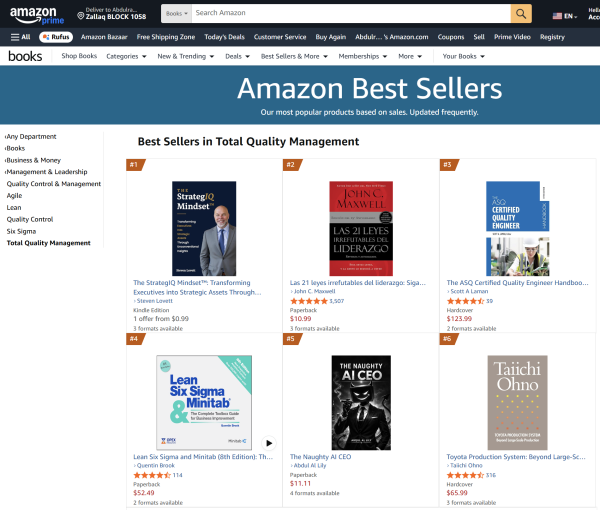
Task: Select Six Sigma in the sidebar
Action: (21, 231)
